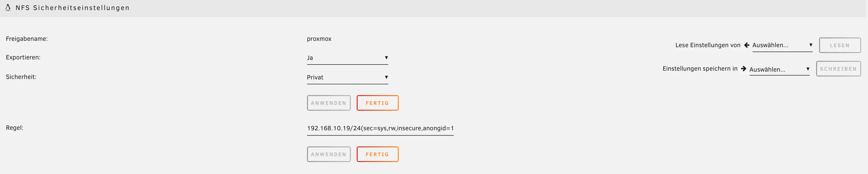Viewport: 868px width, 174px height.
Task: Expand the Sicherheit dropdown showing Privat
Action: 347,77
